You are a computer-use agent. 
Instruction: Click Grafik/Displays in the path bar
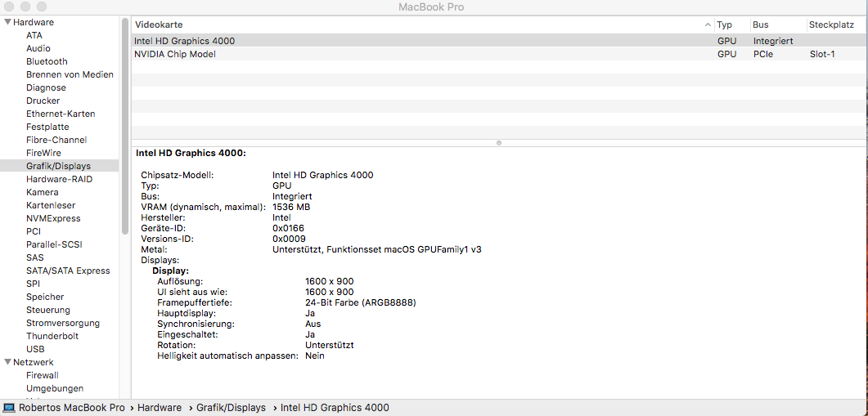tap(232, 407)
